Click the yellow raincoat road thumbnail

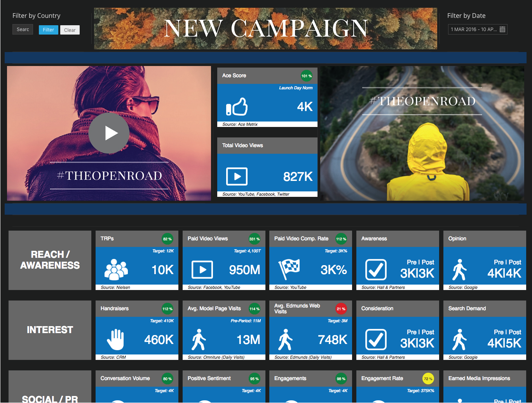tap(422, 133)
